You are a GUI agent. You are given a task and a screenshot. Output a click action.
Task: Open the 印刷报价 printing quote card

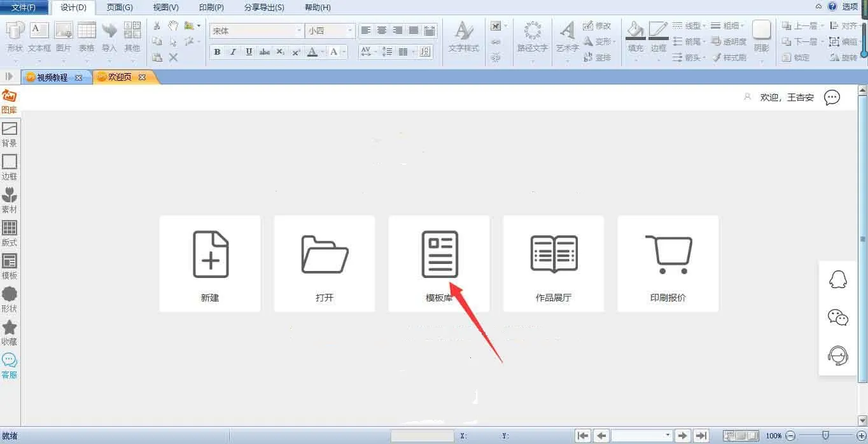click(x=668, y=263)
